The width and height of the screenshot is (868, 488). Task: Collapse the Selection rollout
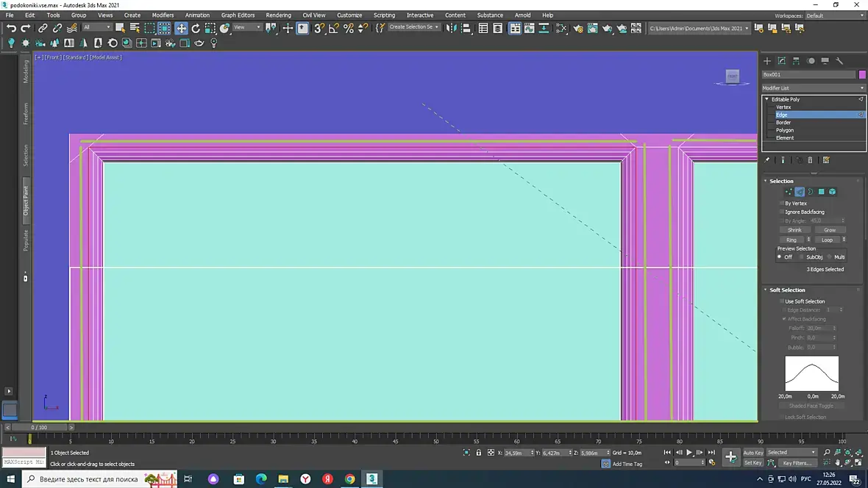pyautogui.click(x=766, y=181)
